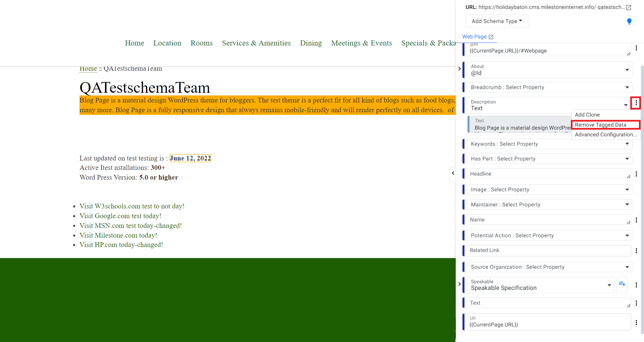Open the Location nav link
Screen dimensions: 644x342
(x=167, y=43)
